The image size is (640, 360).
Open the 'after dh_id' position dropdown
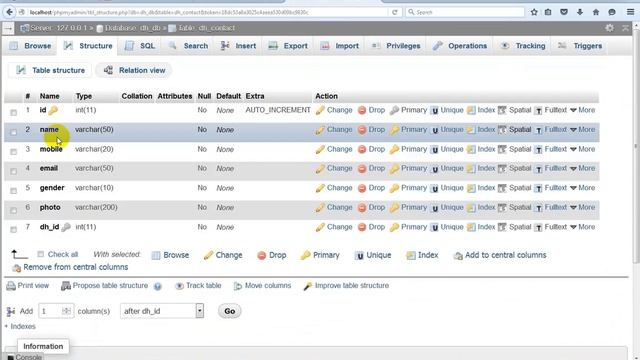[x=162, y=311]
